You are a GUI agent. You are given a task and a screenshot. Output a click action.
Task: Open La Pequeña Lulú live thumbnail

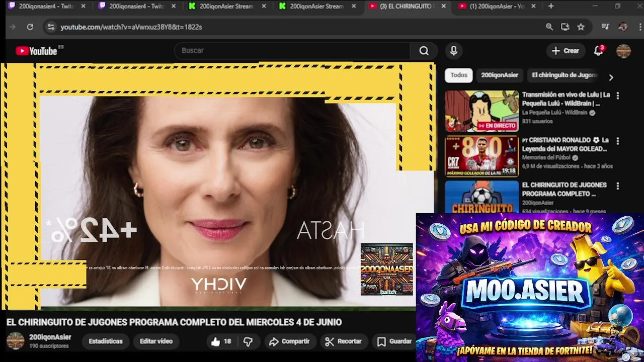point(481,111)
